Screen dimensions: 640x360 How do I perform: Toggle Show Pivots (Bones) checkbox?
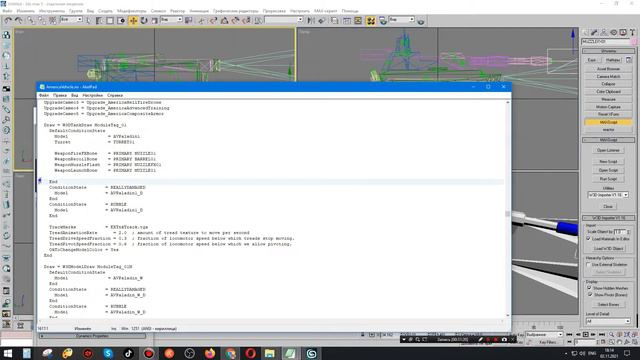pyautogui.click(x=589, y=294)
